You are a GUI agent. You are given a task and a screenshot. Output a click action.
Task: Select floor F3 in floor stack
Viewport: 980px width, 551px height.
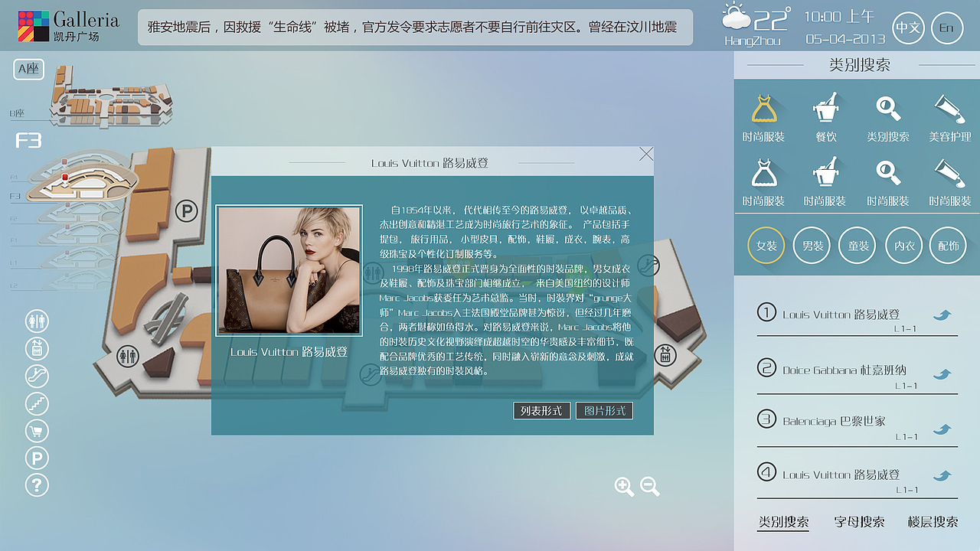[x=15, y=197]
